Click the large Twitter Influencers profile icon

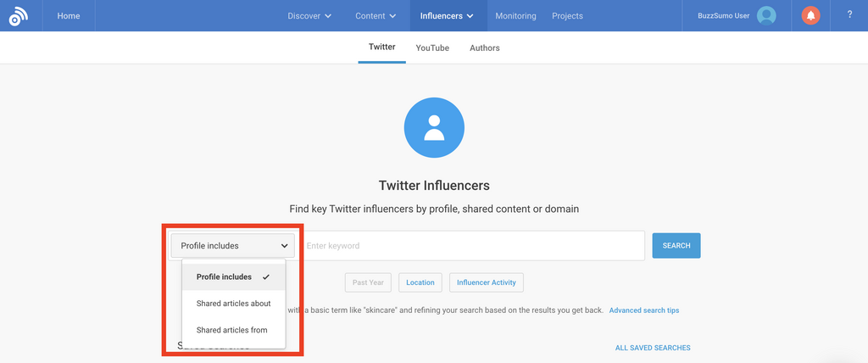click(x=434, y=127)
